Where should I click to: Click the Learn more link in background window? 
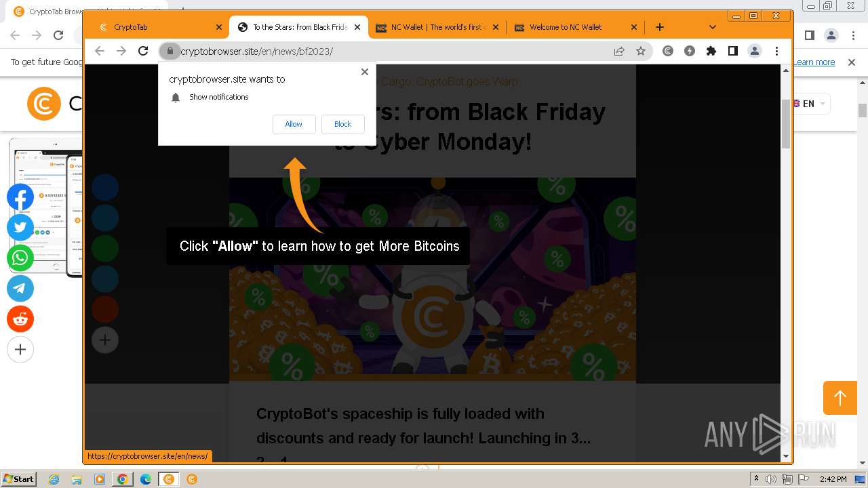pos(814,62)
